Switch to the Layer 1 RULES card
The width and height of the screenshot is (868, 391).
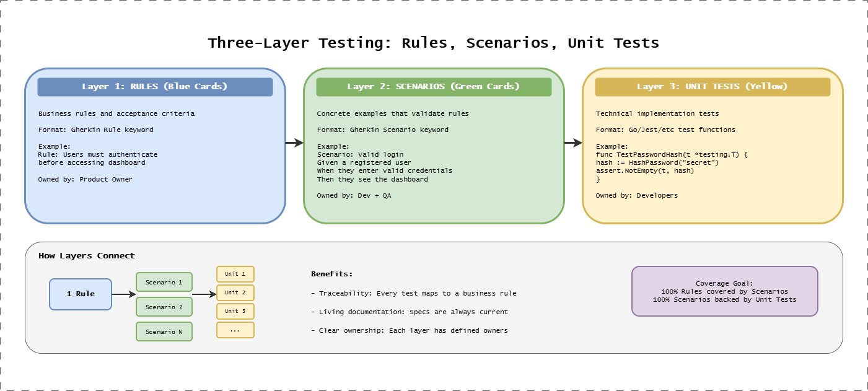tap(154, 146)
